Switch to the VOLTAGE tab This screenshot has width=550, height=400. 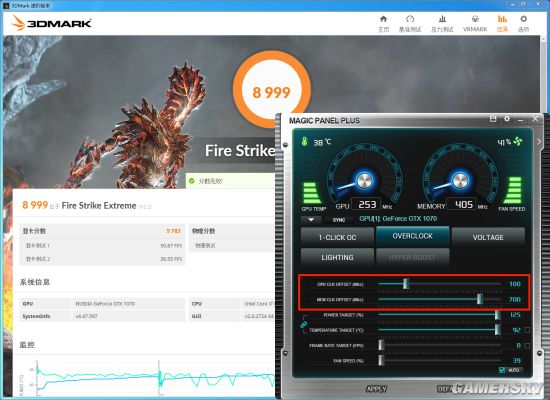[488, 238]
